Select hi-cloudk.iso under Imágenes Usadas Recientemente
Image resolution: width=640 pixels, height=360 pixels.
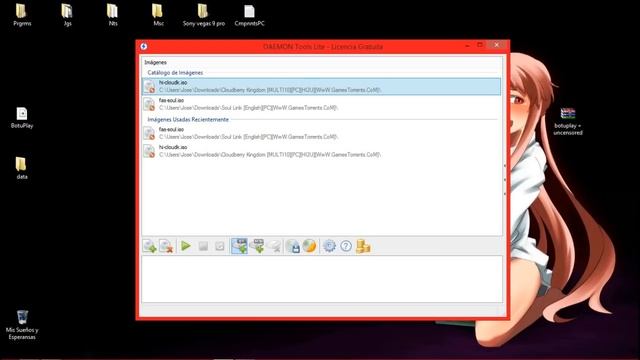[x=321, y=151]
